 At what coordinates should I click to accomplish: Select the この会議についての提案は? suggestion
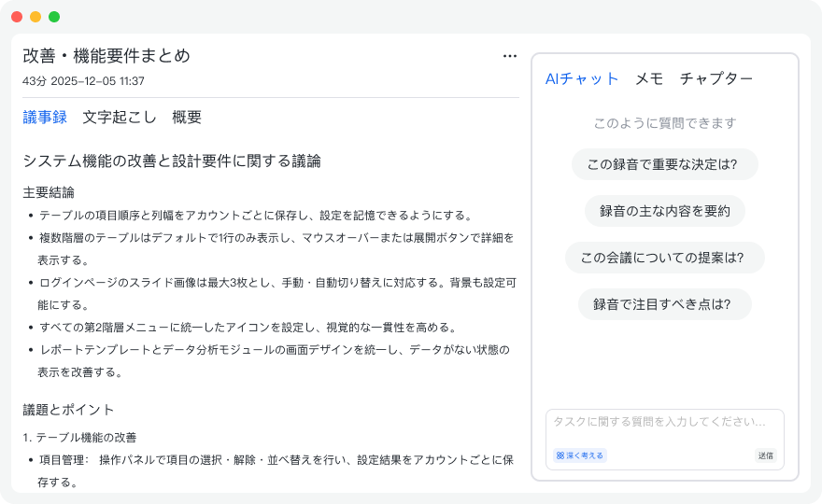tap(665, 258)
